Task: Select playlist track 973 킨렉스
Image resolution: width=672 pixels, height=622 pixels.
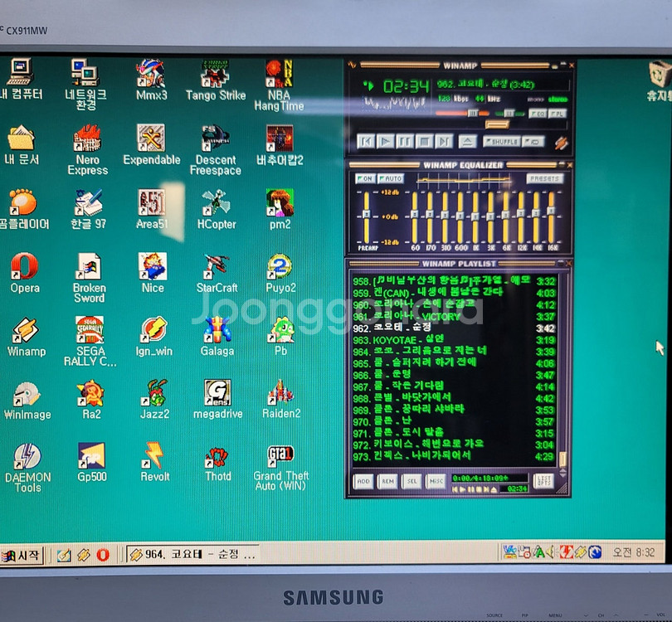Action: [x=454, y=456]
